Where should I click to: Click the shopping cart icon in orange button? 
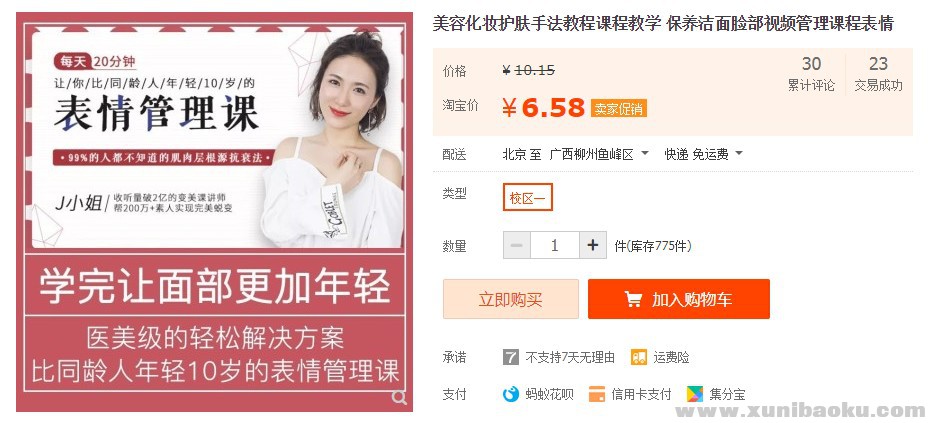(633, 299)
